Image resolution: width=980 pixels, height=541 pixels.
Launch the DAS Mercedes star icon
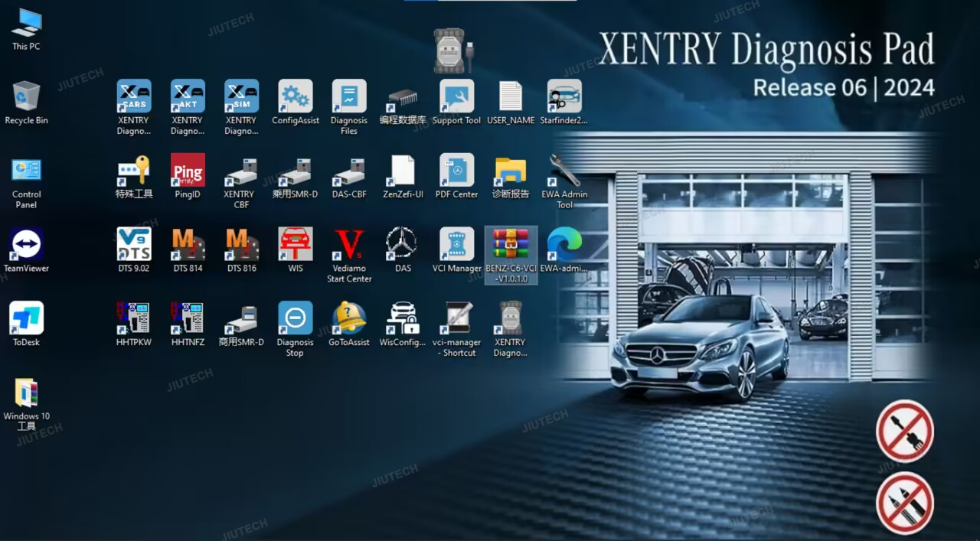403,245
